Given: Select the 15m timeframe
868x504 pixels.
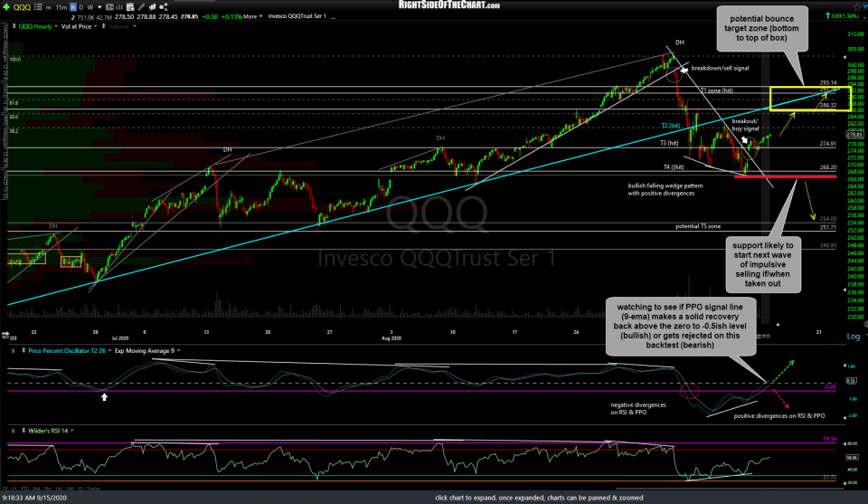Looking at the screenshot, I should click(x=61, y=7).
